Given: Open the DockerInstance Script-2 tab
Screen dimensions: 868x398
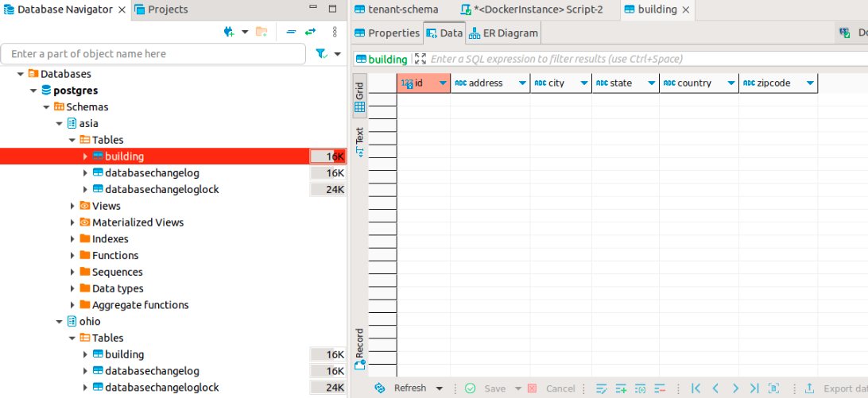Looking at the screenshot, I should 532,10.
